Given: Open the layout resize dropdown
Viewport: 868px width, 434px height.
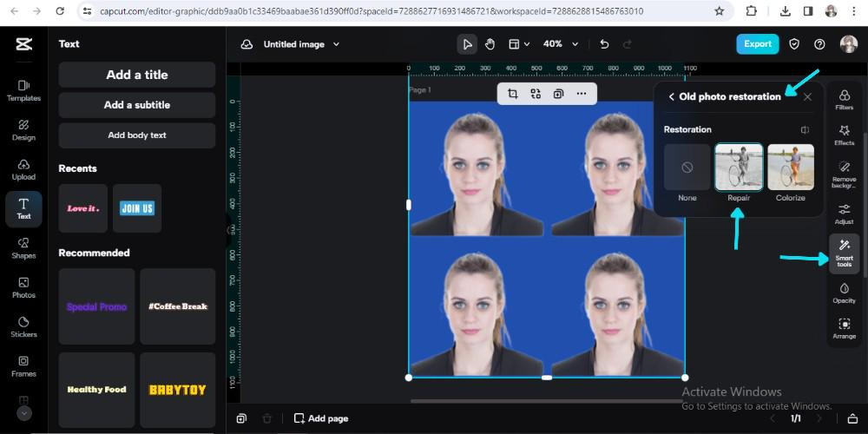Looking at the screenshot, I should click(x=519, y=44).
